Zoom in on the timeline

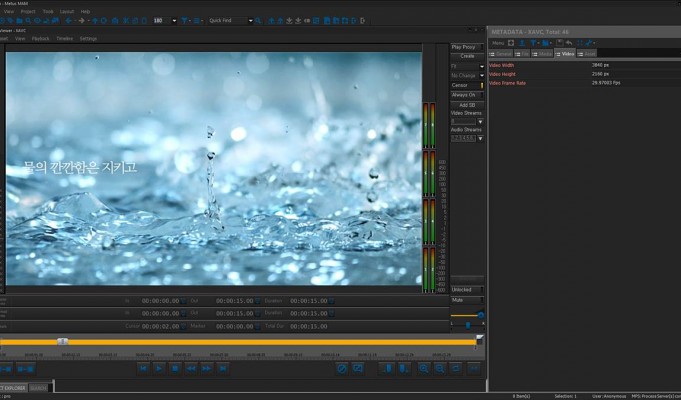click(x=424, y=369)
